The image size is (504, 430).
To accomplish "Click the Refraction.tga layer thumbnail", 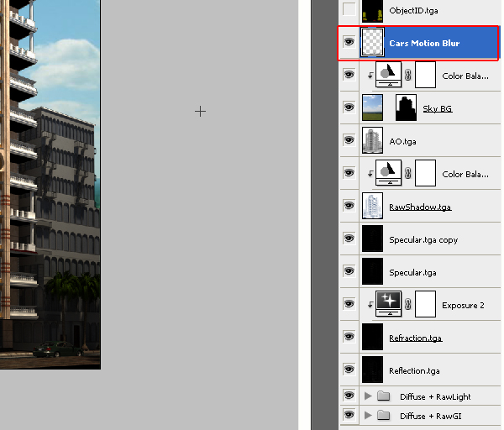I will (x=372, y=337).
